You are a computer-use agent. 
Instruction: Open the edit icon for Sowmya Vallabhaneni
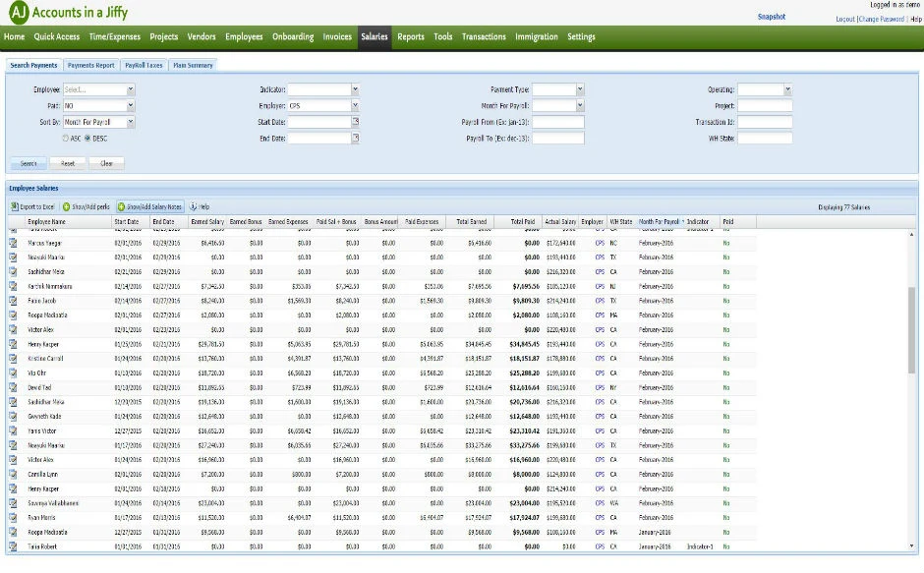click(x=13, y=503)
